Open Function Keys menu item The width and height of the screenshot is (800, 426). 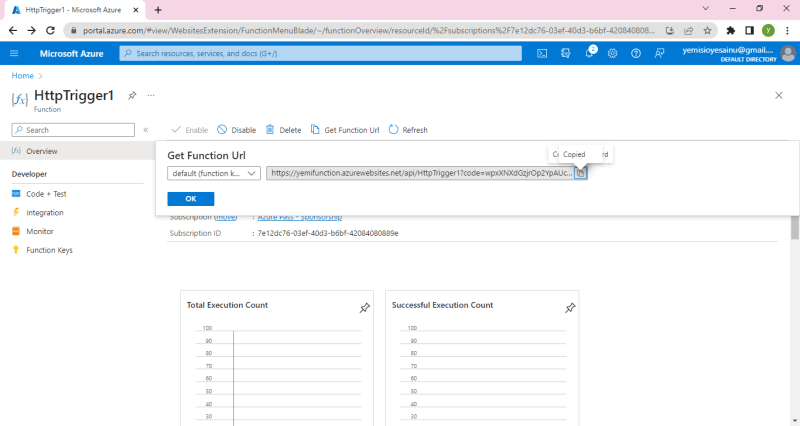[x=49, y=250]
